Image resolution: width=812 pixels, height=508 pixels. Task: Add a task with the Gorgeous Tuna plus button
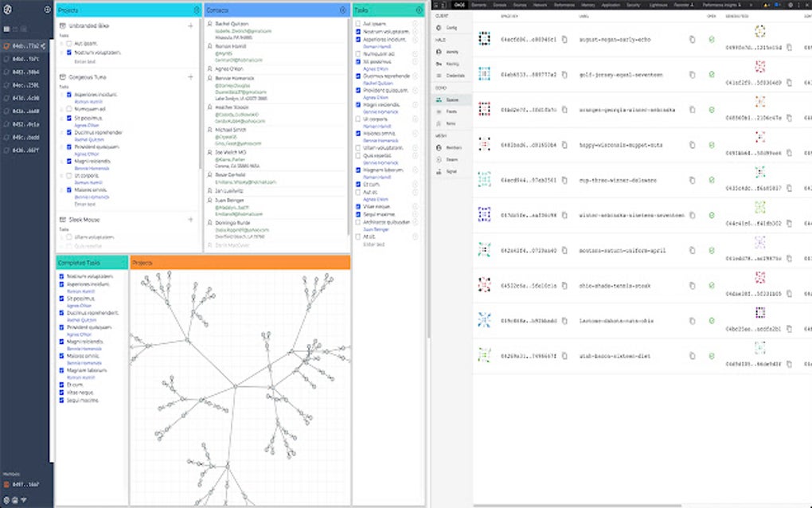[190, 76]
